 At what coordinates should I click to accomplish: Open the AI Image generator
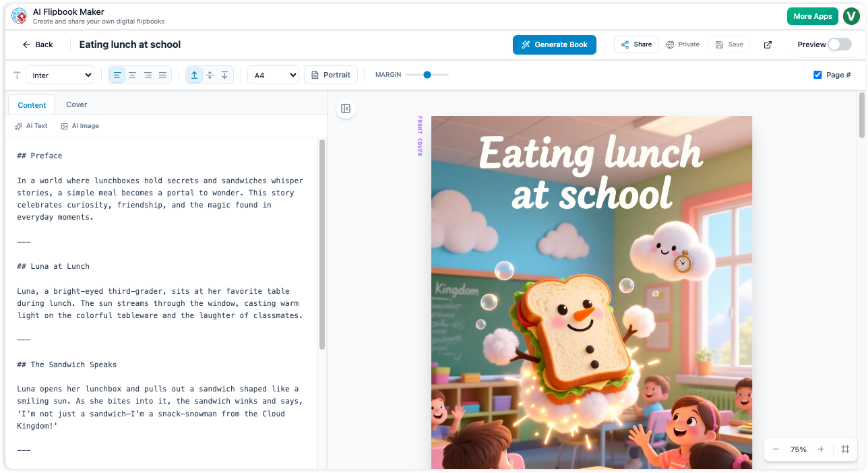coord(80,125)
